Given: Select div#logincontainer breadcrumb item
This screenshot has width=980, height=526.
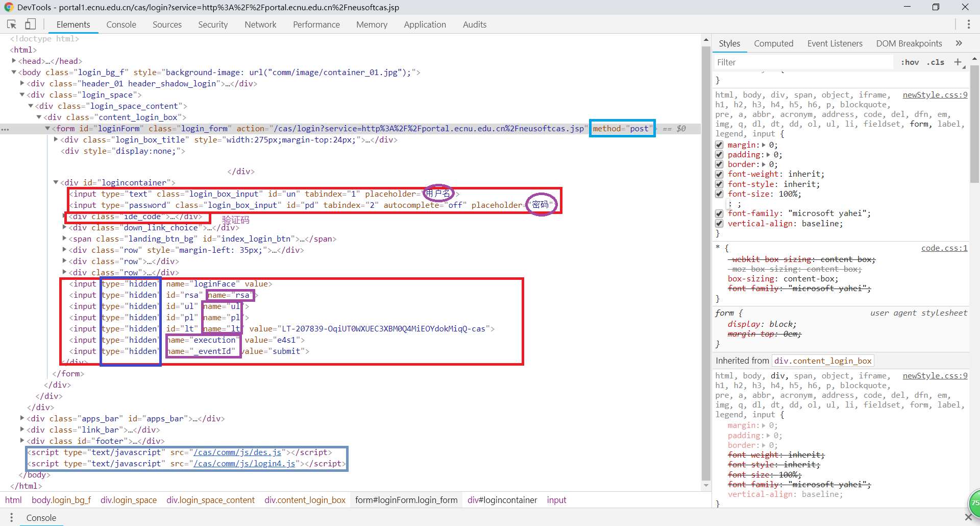Looking at the screenshot, I should 502,500.
